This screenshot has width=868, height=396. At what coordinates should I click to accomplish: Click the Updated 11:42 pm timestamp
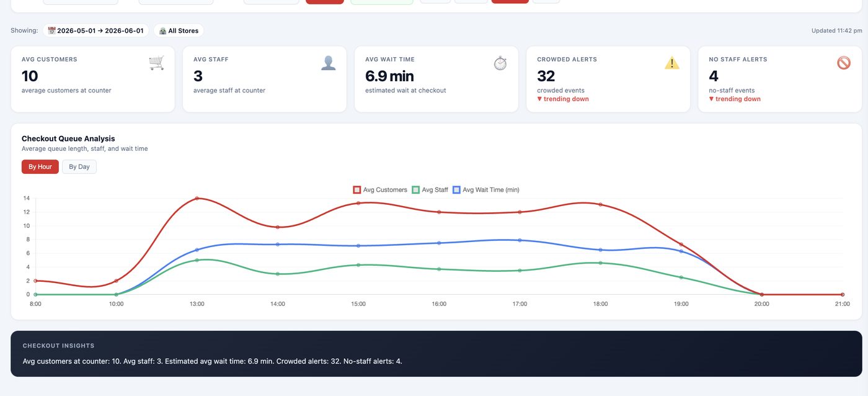836,30
